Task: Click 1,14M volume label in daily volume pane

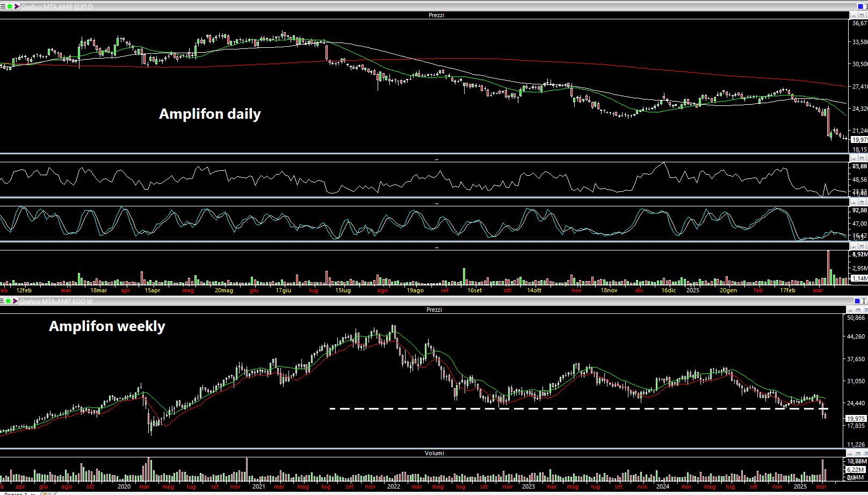Action: [x=859, y=278]
